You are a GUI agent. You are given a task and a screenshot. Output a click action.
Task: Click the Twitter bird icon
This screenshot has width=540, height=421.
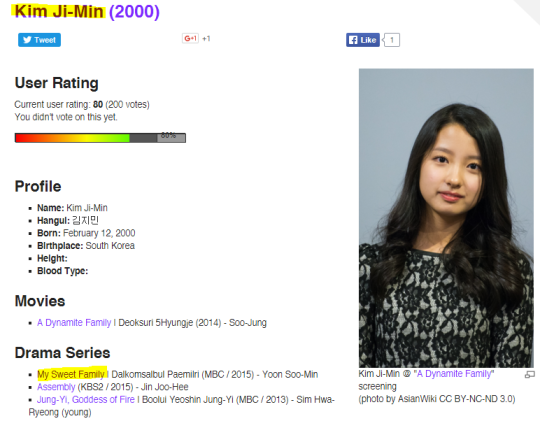[27, 40]
